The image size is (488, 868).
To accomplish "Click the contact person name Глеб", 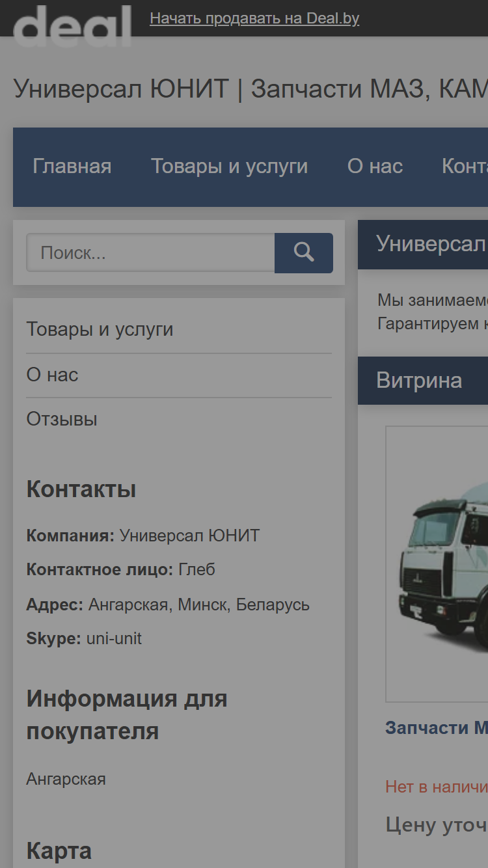I will click(197, 569).
